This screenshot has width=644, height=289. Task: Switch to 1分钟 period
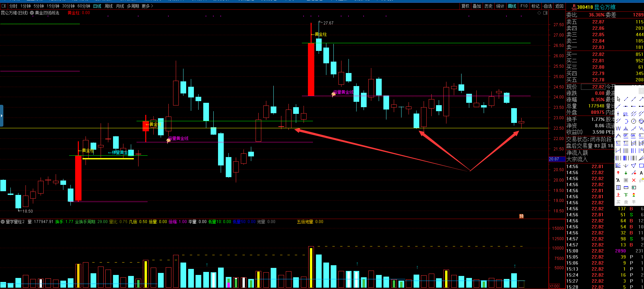25,6
